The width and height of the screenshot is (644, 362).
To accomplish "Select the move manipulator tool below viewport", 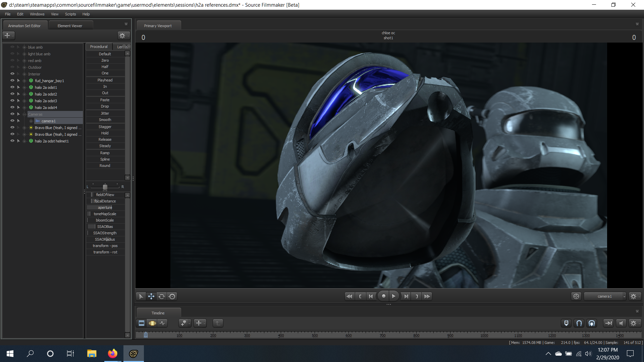I will 151,296.
